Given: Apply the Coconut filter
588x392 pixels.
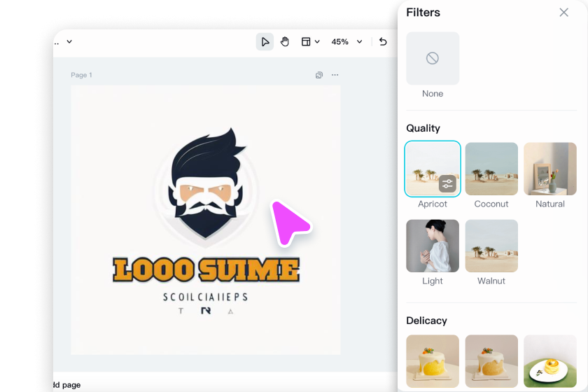Looking at the screenshot, I should click(491, 169).
